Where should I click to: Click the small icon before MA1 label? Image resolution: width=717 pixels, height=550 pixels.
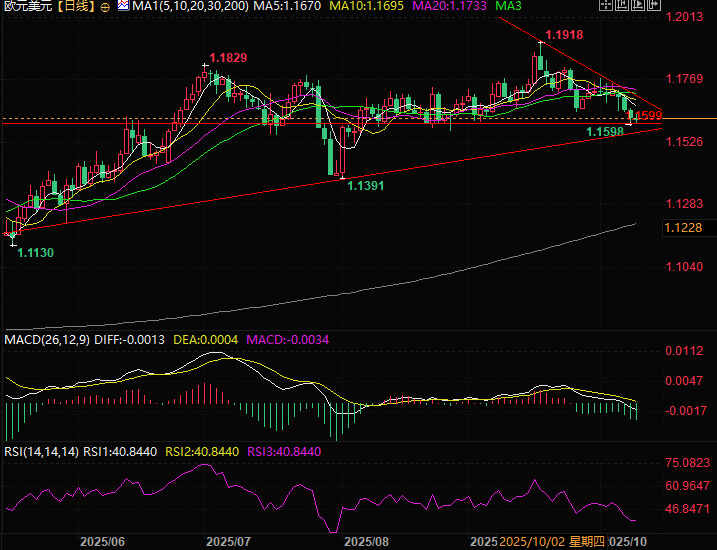(123, 7)
